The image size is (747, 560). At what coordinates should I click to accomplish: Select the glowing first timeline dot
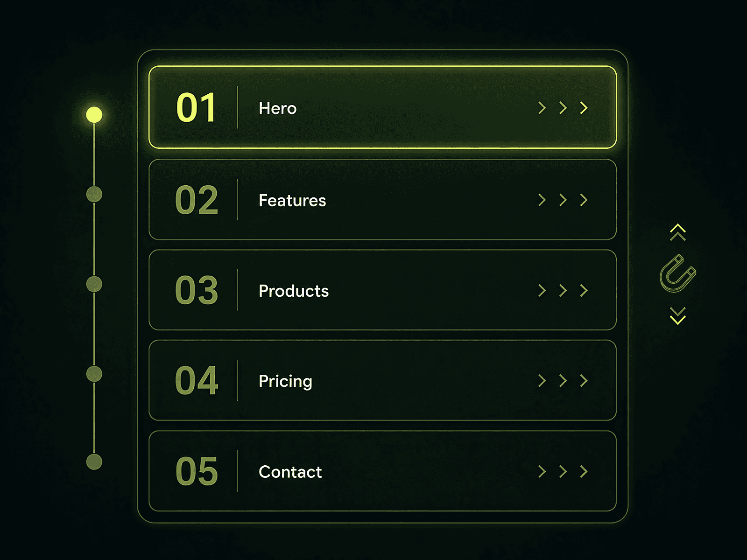coord(94,114)
